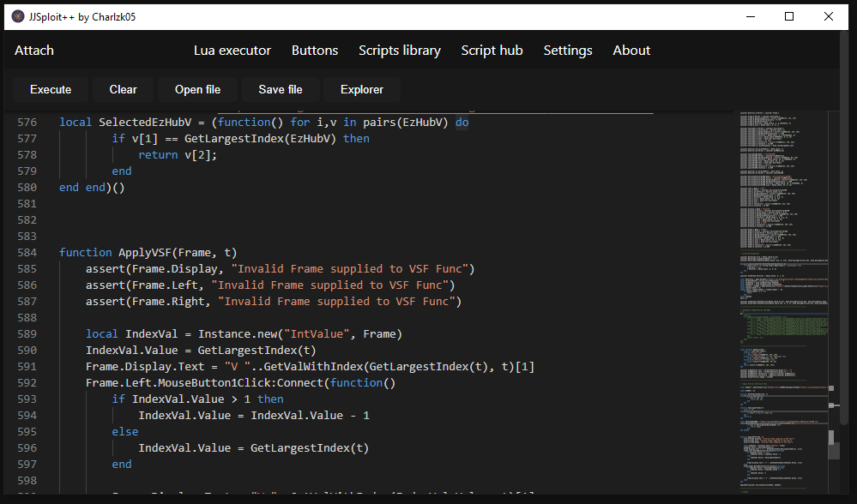Open the Explorer panel

361,89
